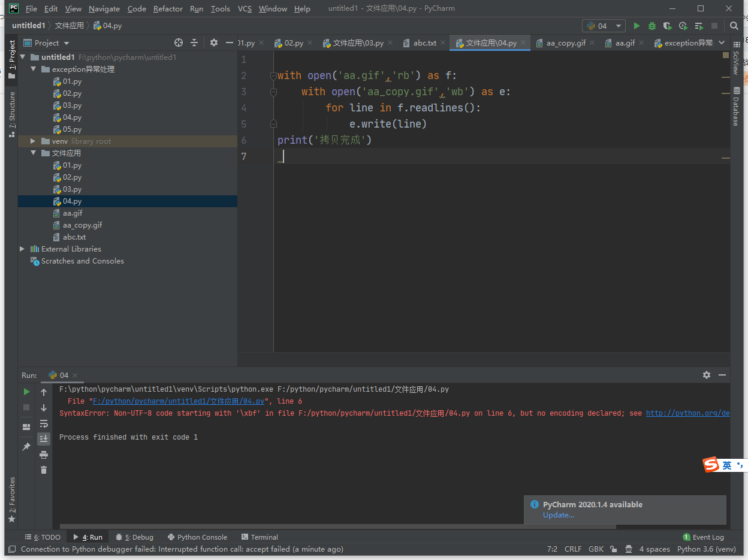Toggle scroll to end in Run console
Screen dimensions: 748x560
pos(44,439)
